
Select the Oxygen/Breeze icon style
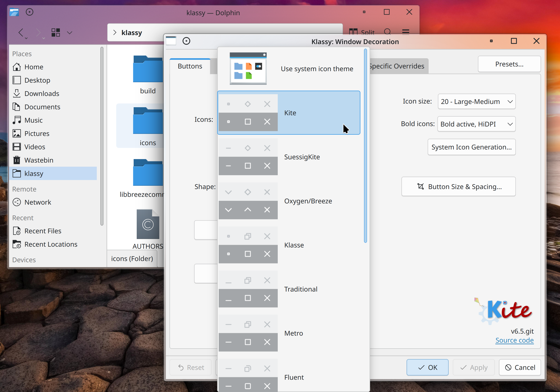point(289,201)
